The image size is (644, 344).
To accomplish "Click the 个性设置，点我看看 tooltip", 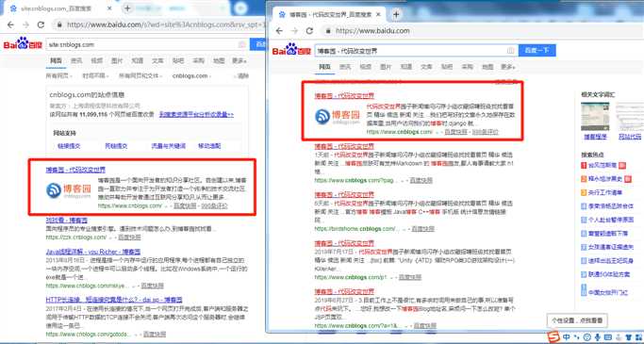I will coord(577,320).
